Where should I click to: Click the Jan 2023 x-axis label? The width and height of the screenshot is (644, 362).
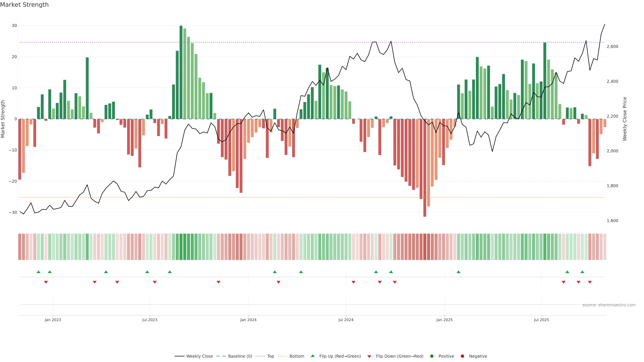click(53, 320)
